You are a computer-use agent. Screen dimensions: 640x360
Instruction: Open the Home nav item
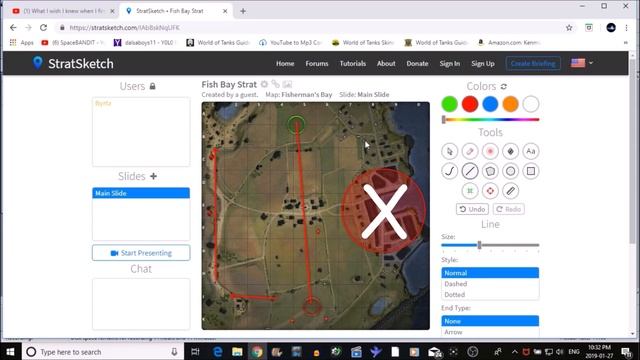point(285,63)
